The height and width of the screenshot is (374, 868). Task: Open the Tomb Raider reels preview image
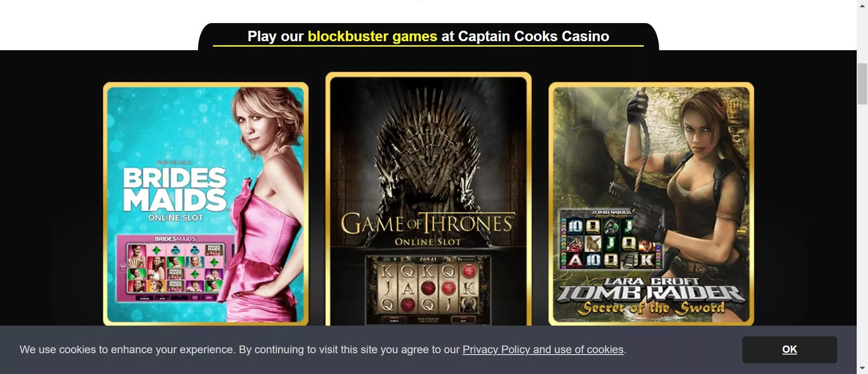[610, 239]
